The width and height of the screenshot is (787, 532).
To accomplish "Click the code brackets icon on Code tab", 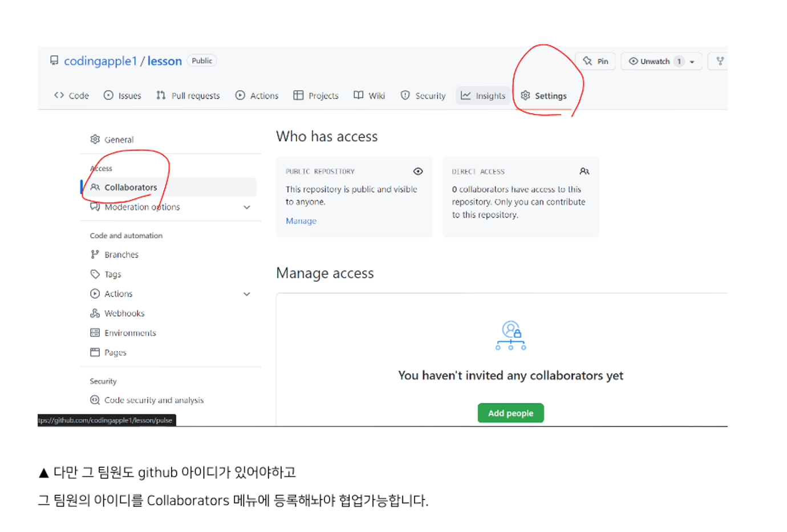I will [x=59, y=95].
